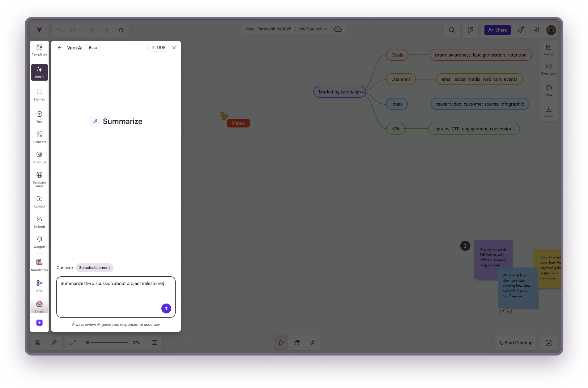Open the Structure tool
This screenshot has width=588, height=388.
click(39, 158)
